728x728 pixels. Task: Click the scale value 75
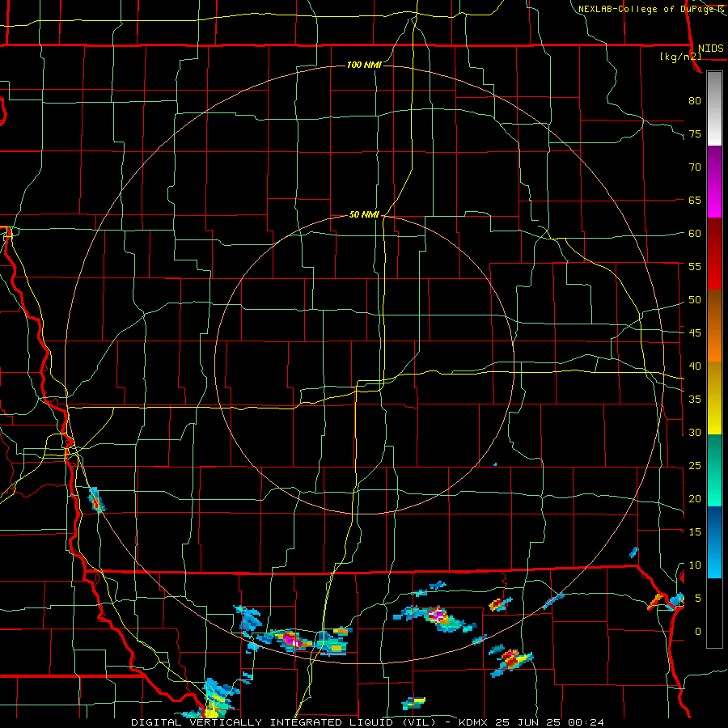click(695, 133)
